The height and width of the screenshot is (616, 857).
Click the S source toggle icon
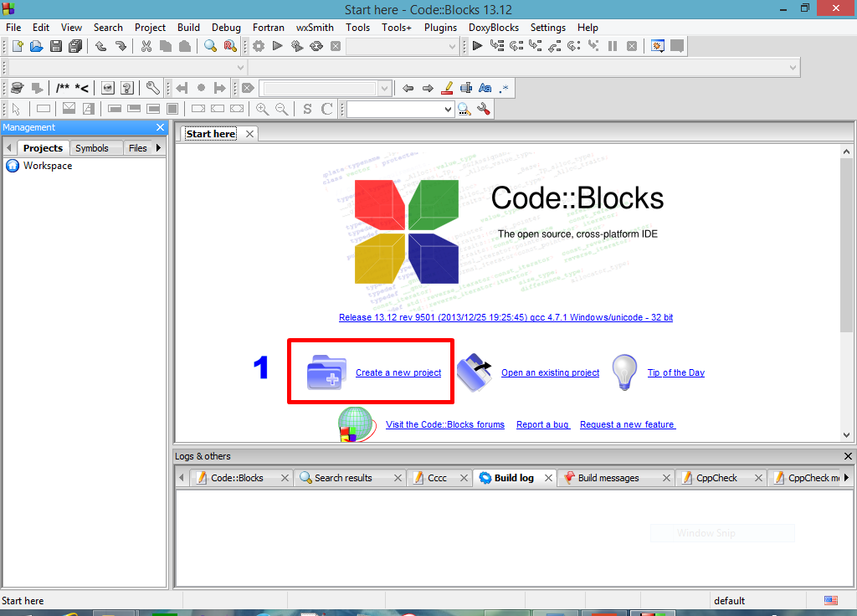[x=307, y=109]
